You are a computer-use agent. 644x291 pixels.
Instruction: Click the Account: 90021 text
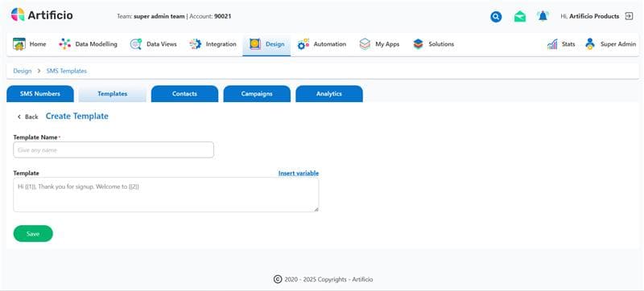coord(210,16)
